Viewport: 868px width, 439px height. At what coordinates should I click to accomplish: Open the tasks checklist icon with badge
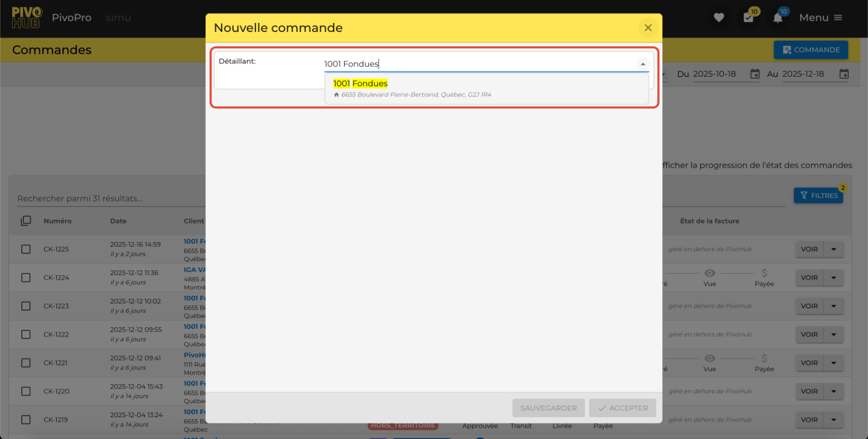click(749, 17)
